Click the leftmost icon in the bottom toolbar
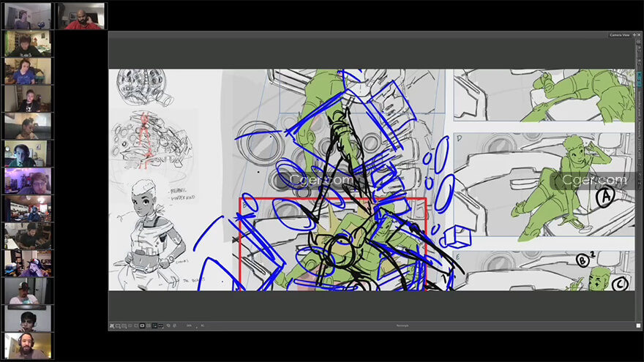 (112, 325)
